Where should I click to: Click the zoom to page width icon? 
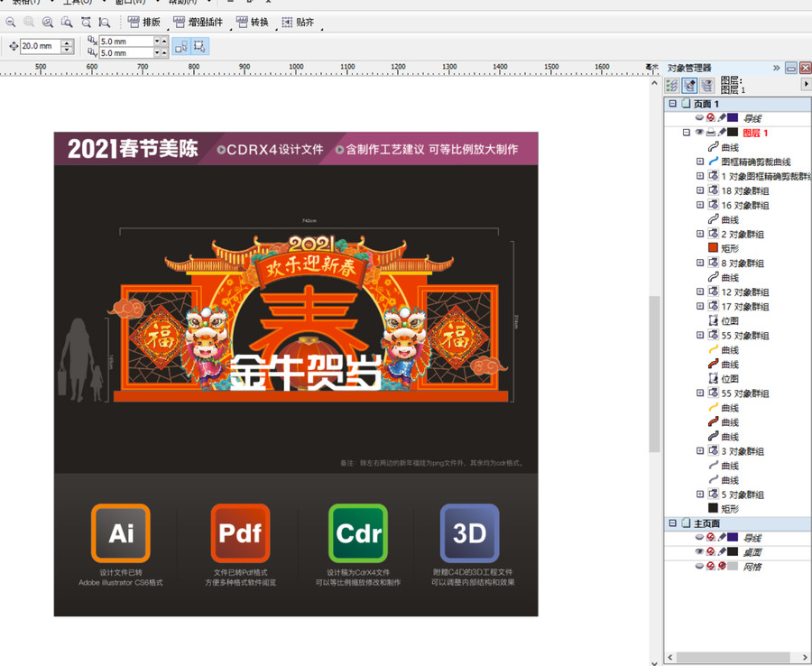[86, 22]
